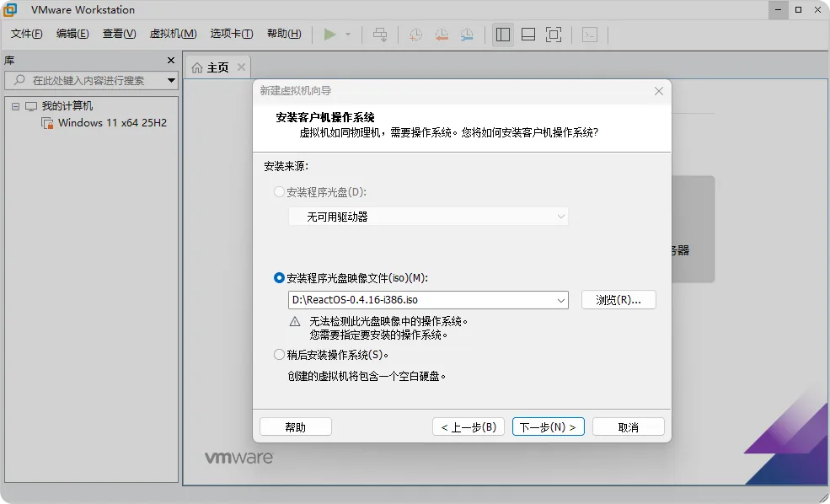Open the power options arrow beside the play button

(x=348, y=35)
